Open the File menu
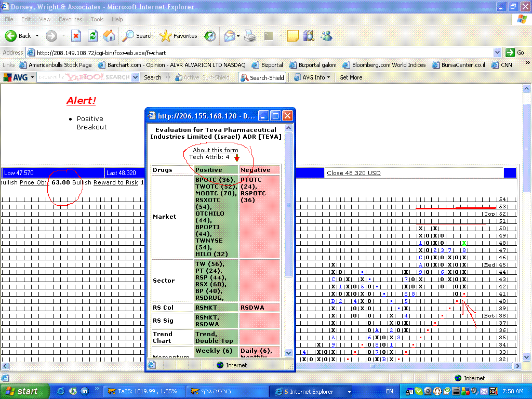This screenshot has width=532, height=399. tap(9, 19)
